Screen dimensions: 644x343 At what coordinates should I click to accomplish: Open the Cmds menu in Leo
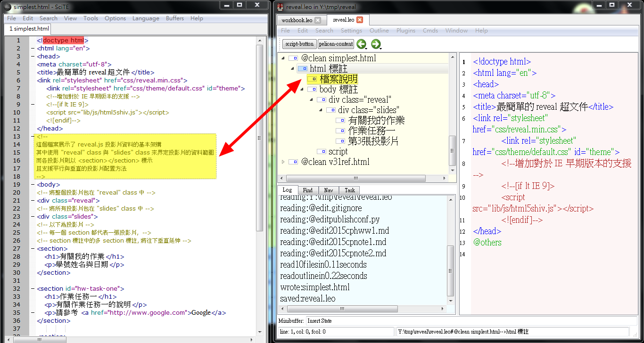tap(430, 31)
